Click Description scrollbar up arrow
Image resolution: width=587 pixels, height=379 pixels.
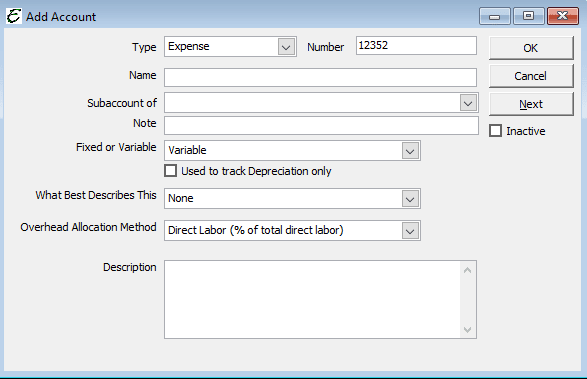[467, 270]
